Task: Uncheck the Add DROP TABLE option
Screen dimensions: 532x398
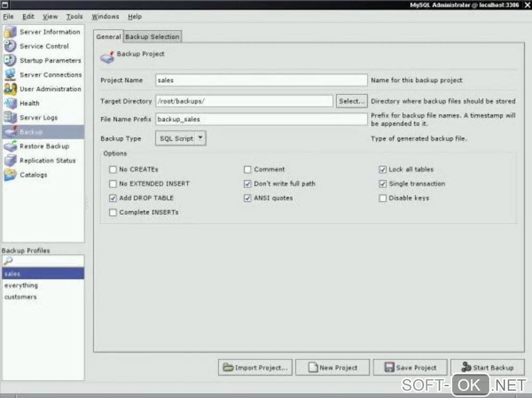Action: (113, 198)
